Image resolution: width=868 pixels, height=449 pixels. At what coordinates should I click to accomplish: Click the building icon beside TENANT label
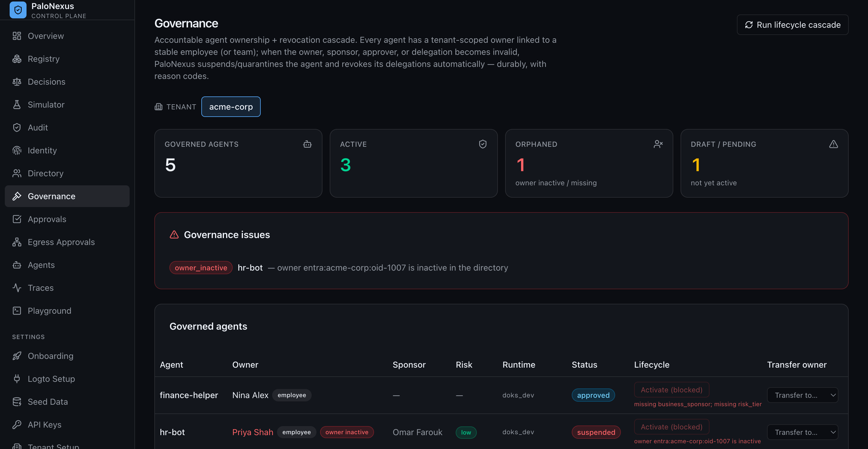pyautogui.click(x=158, y=107)
